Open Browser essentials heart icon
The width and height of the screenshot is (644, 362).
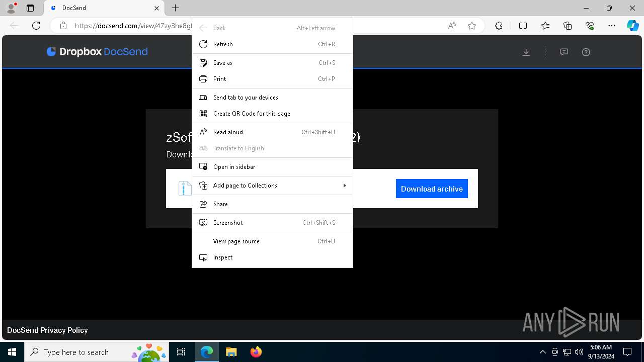(x=590, y=26)
